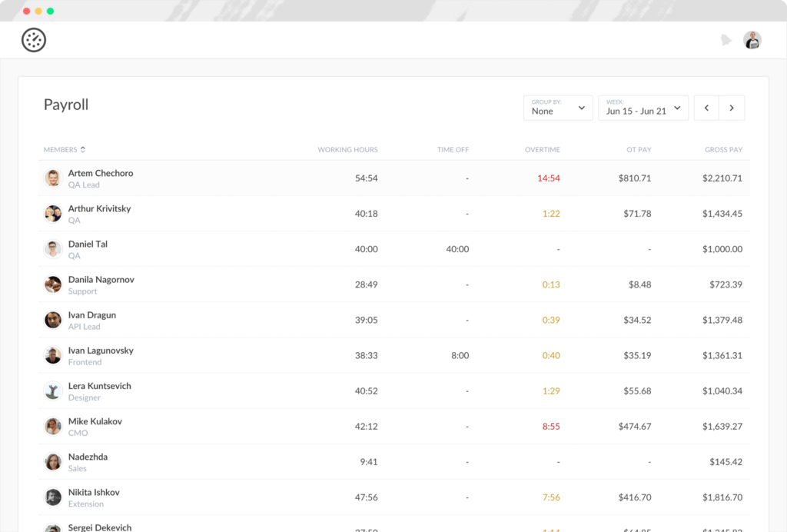Click the Gross Pay column header

coord(723,150)
